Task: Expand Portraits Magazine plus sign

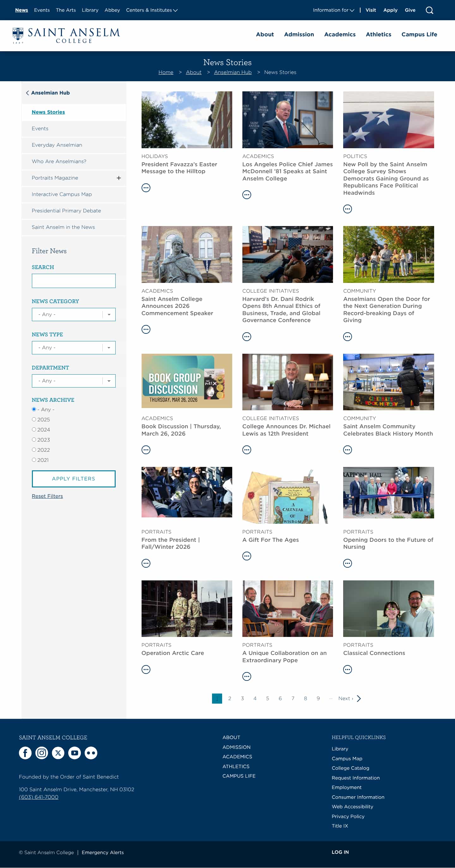Action: coord(118,178)
